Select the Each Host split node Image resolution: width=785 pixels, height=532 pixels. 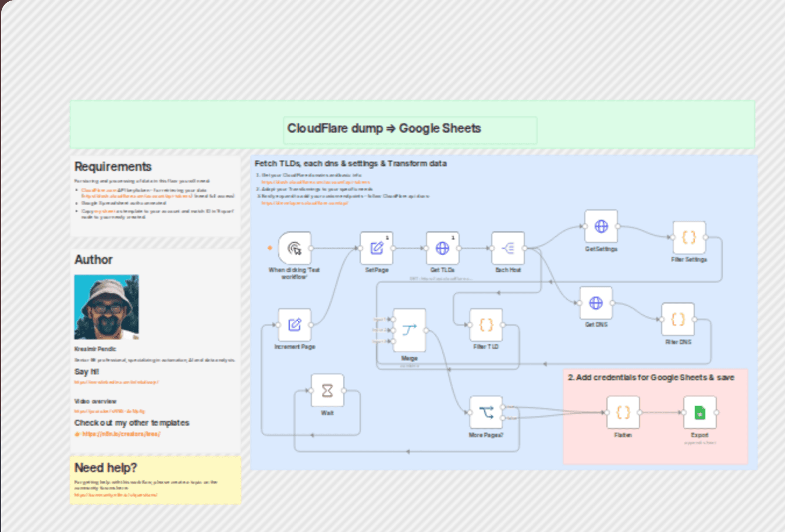(508, 248)
